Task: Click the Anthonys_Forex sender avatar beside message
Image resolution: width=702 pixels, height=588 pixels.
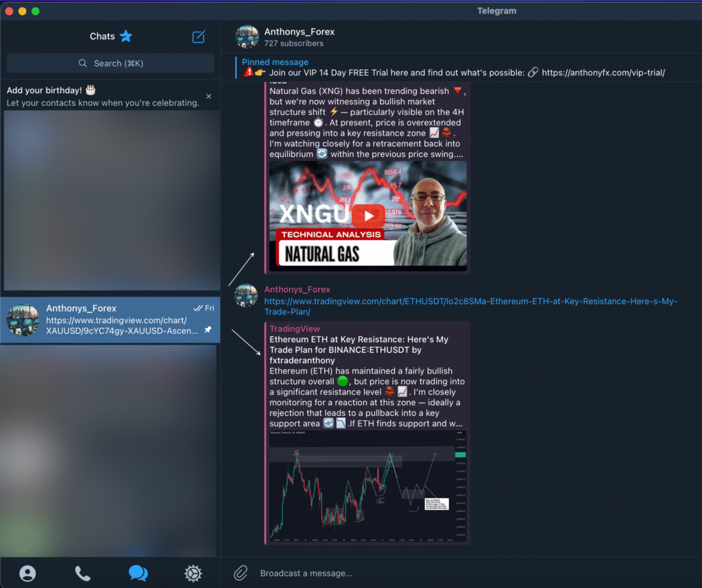Action: coord(245,295)
